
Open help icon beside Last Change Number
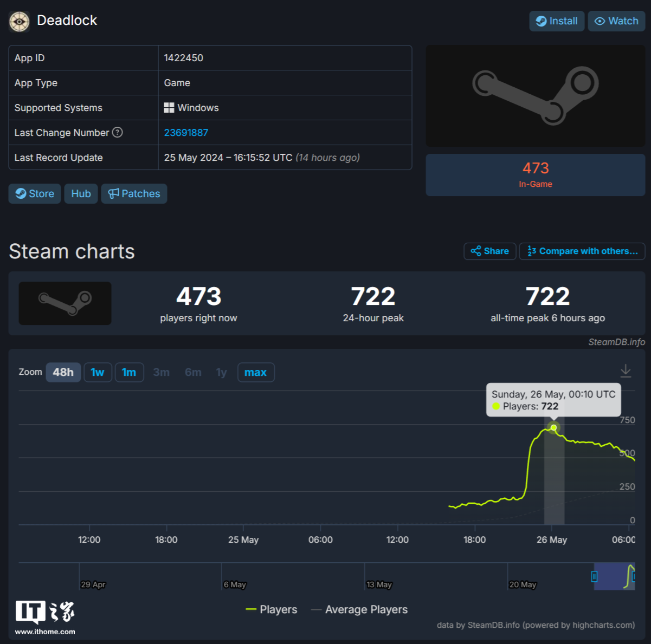[x=117, y=132]
